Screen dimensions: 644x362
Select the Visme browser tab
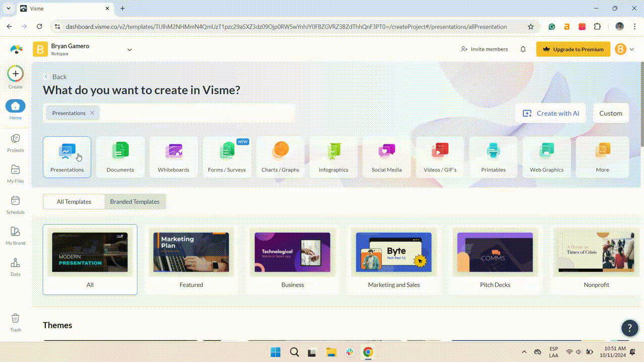tap(65, 9)
